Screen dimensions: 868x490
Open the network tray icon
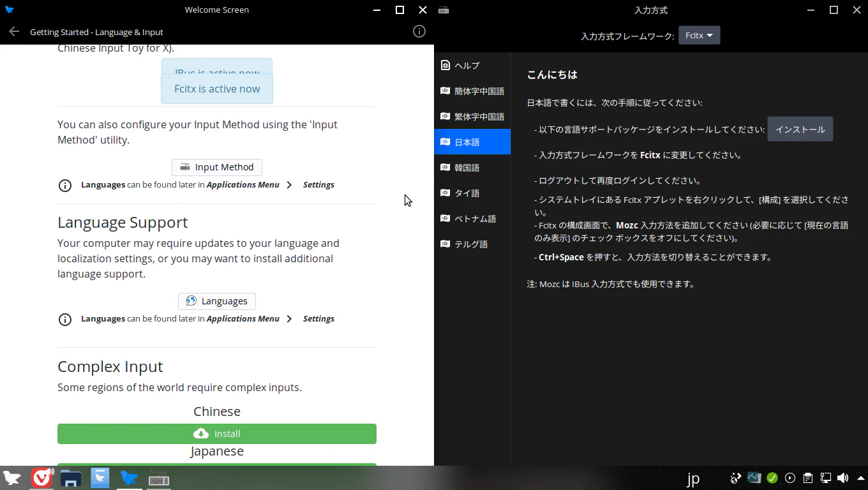coord(825,478)
